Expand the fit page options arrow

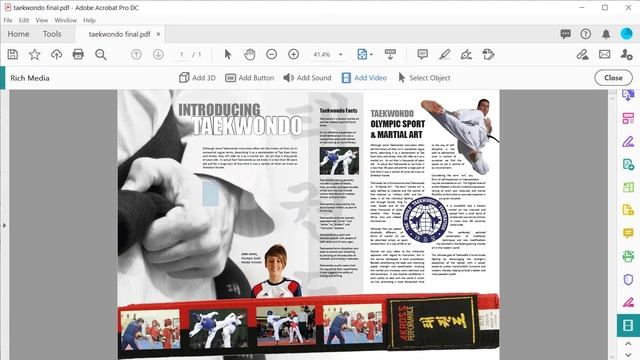(371, 54)
